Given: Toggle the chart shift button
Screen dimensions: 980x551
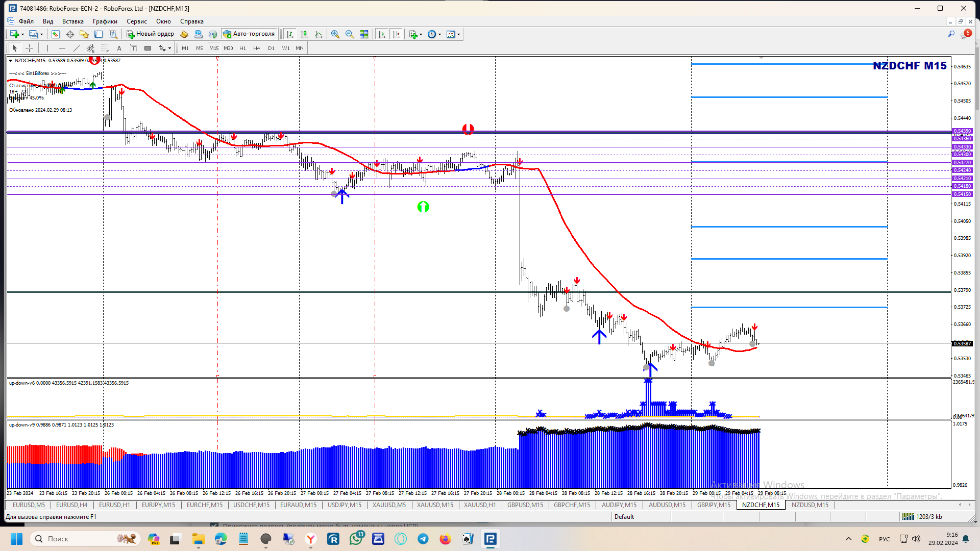Looking at the screenshot, I should point(396,34).
